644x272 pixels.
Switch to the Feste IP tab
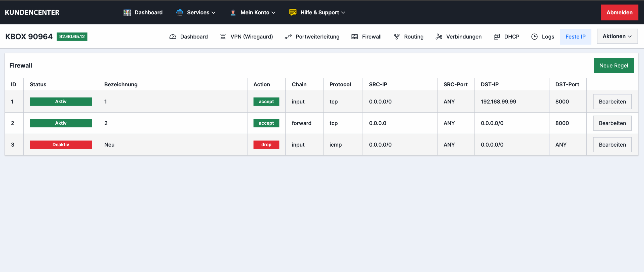(x=575, y=37)
